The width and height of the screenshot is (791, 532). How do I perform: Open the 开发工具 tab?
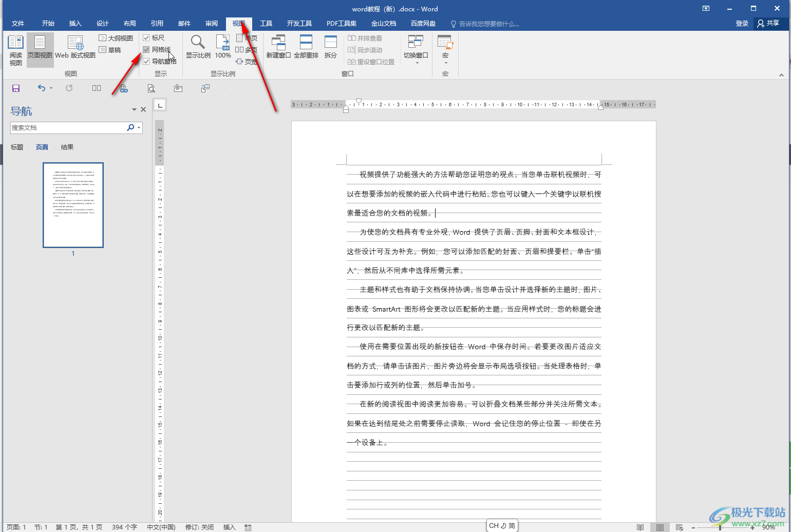click(299, 24)
